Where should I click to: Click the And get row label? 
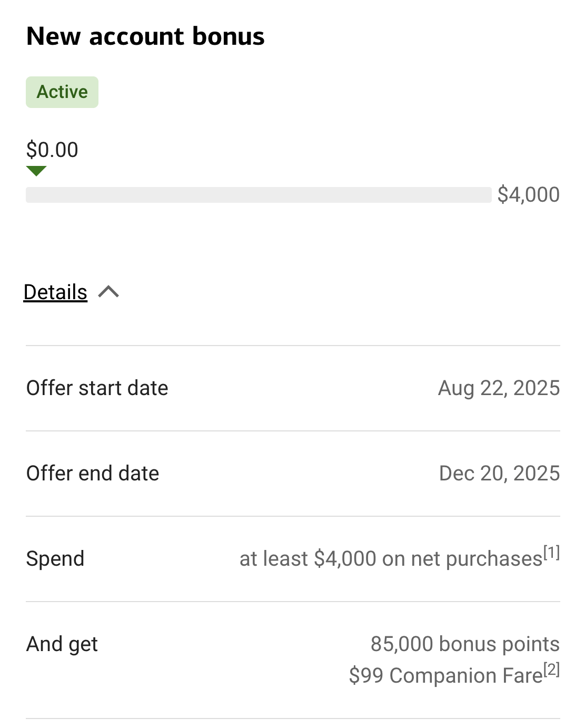tap(62, 644)
